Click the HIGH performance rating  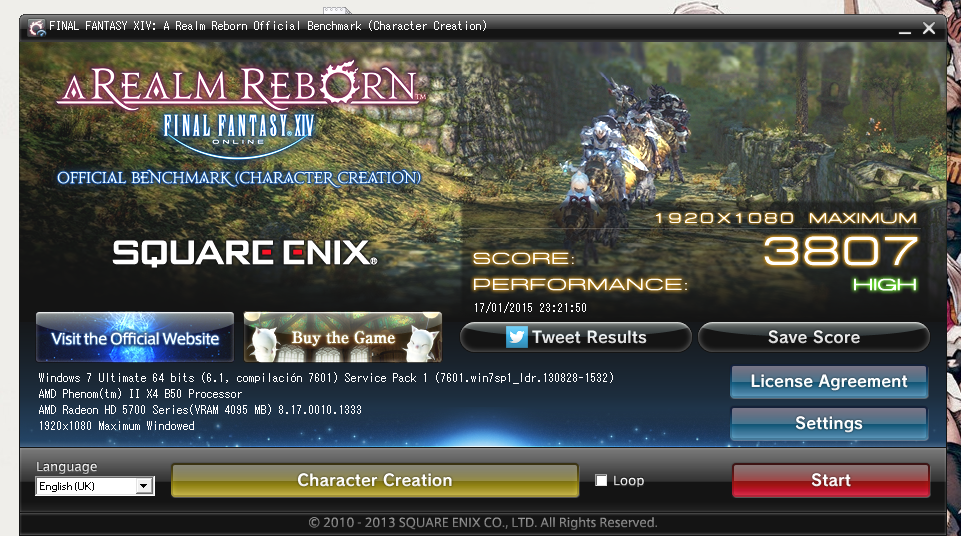[x=884, y=284]
